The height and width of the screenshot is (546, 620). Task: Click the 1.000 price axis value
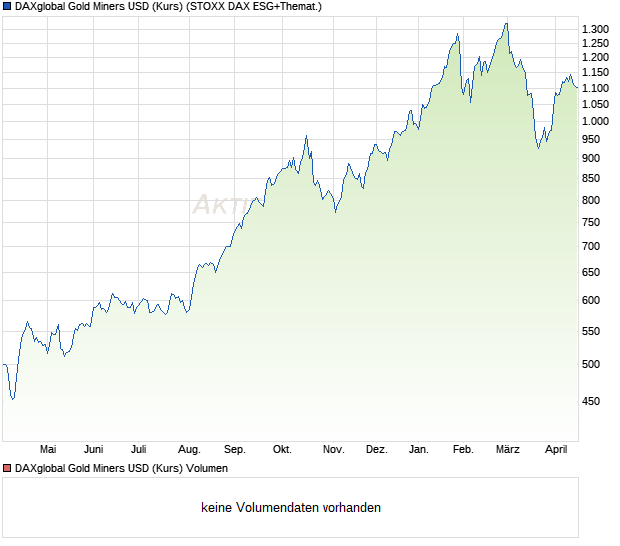[595, 121]
